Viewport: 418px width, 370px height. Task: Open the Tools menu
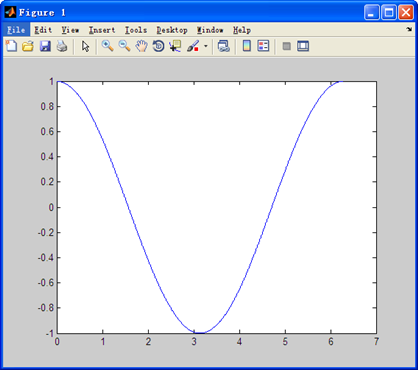coord(136,30)
